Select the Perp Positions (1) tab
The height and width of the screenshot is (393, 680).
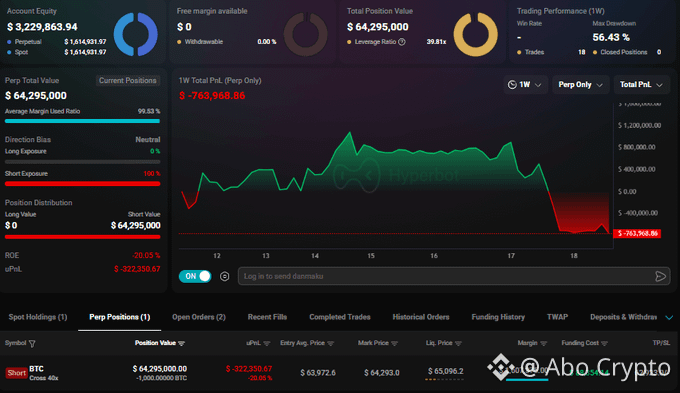point(120,317)
